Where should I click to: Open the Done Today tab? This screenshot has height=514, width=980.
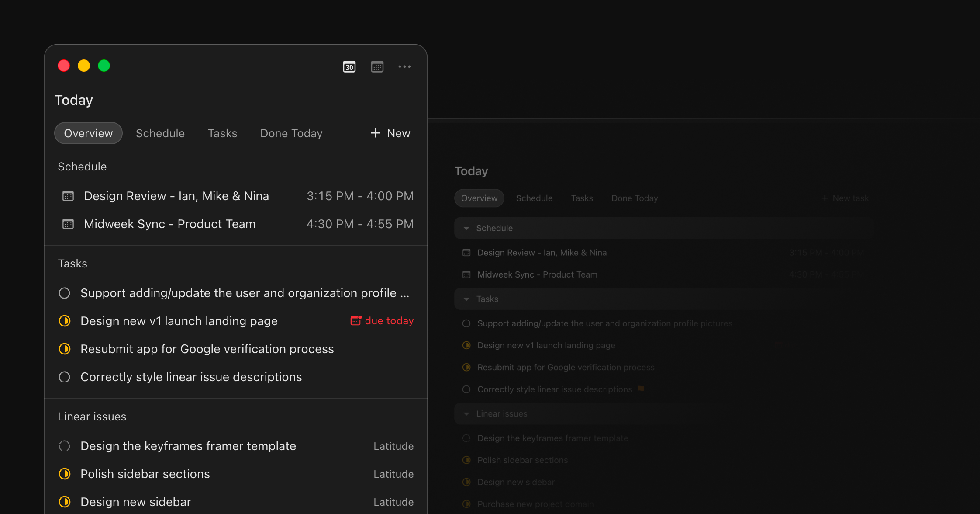tap(291, 133)
